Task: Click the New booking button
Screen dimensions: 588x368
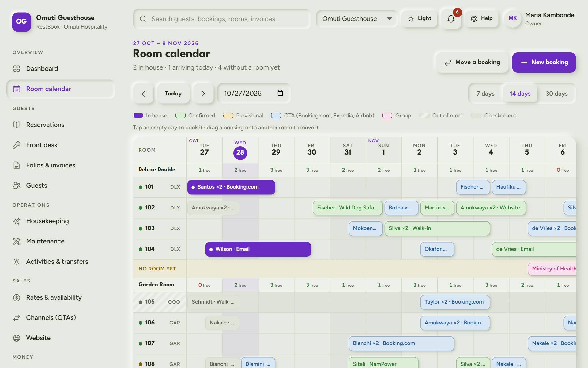Action: click(544, 63)
